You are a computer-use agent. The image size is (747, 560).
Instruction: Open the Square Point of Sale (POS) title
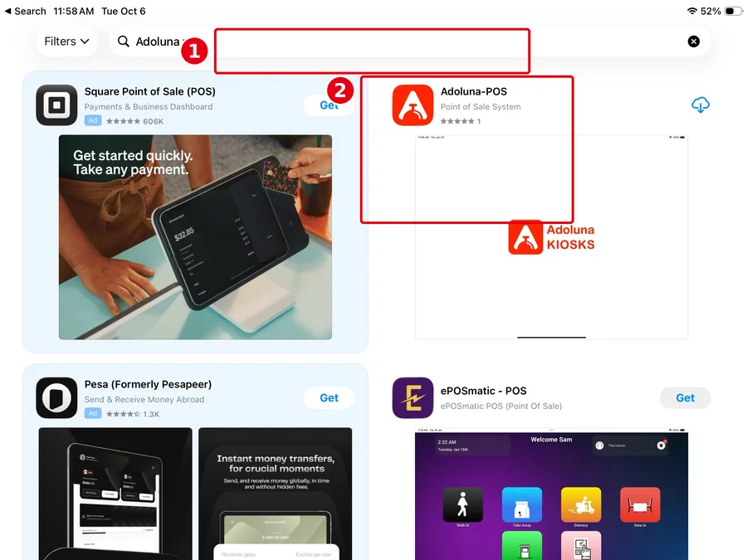[x=149, y=91]
